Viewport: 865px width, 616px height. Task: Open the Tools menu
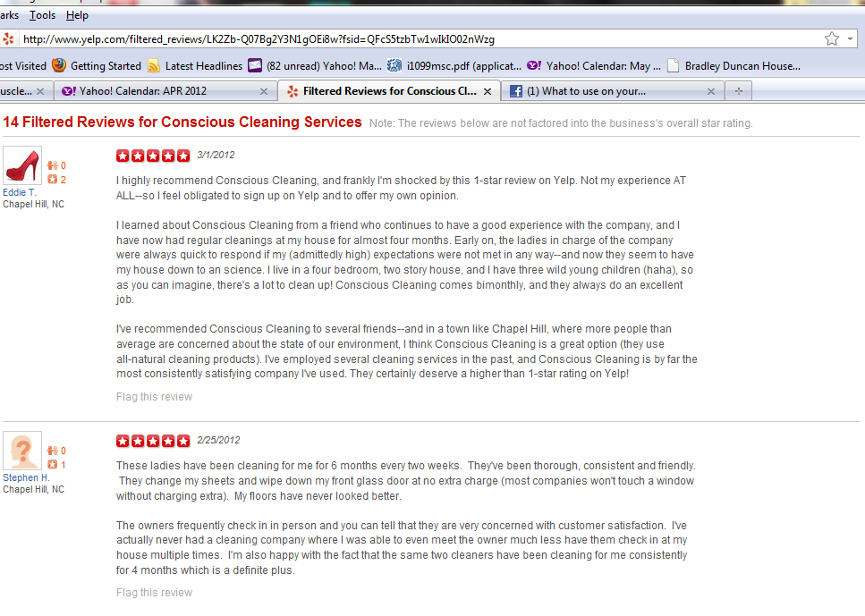42,14
